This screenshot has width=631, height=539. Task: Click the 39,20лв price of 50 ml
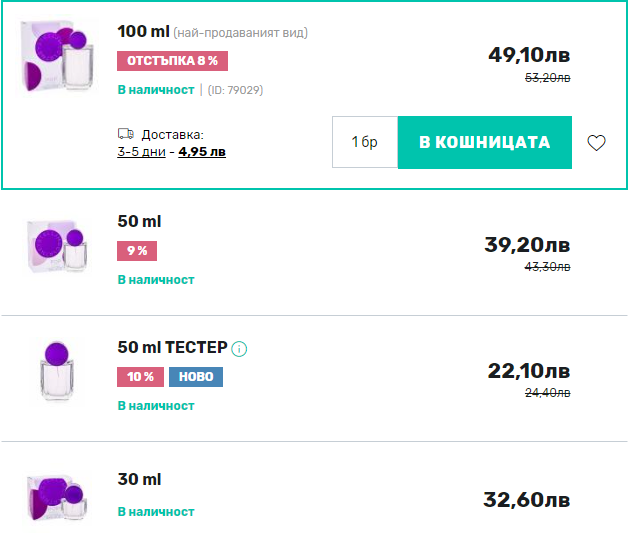tap(528, 246)
